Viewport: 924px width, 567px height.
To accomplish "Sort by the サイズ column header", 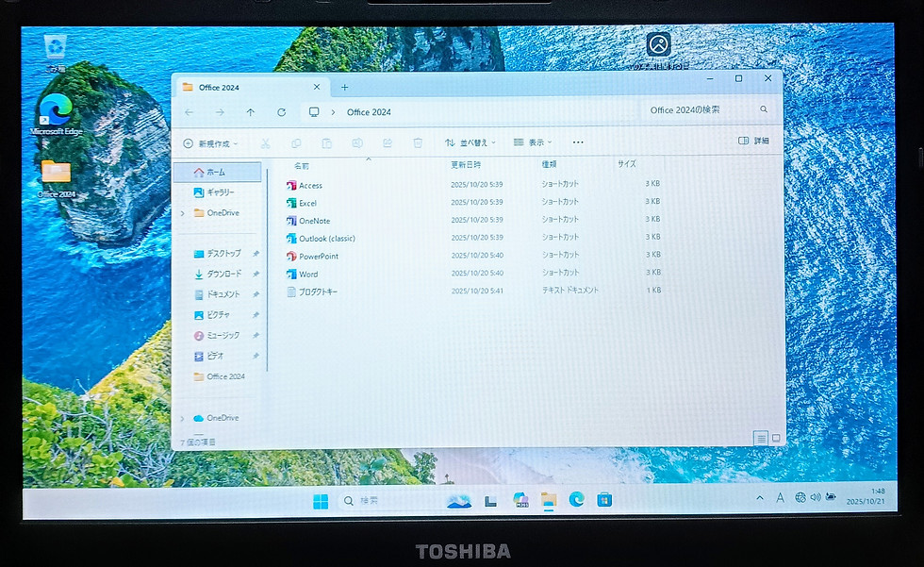I will click(x=627, y=163).
